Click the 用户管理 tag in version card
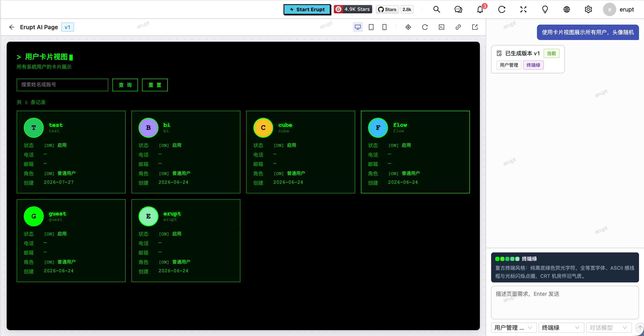644x336 pixels. tap(509, 65)
